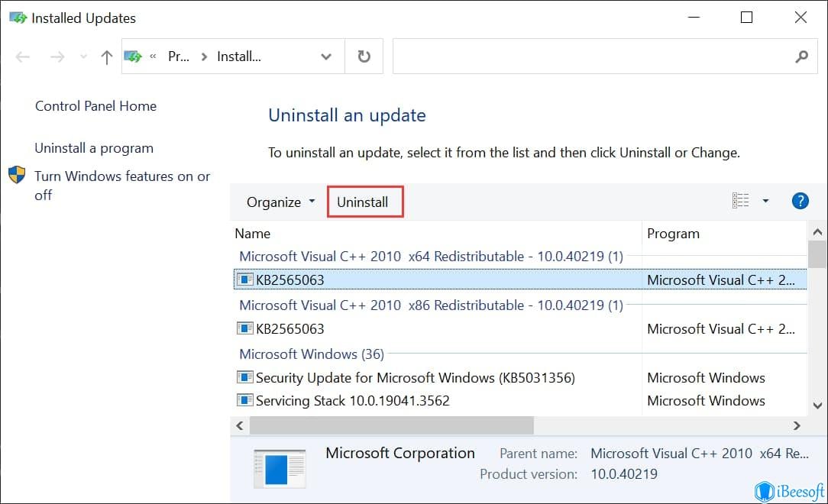
Task: Click the horizontal scrollbar right arrow
Action: coord(797,425)
